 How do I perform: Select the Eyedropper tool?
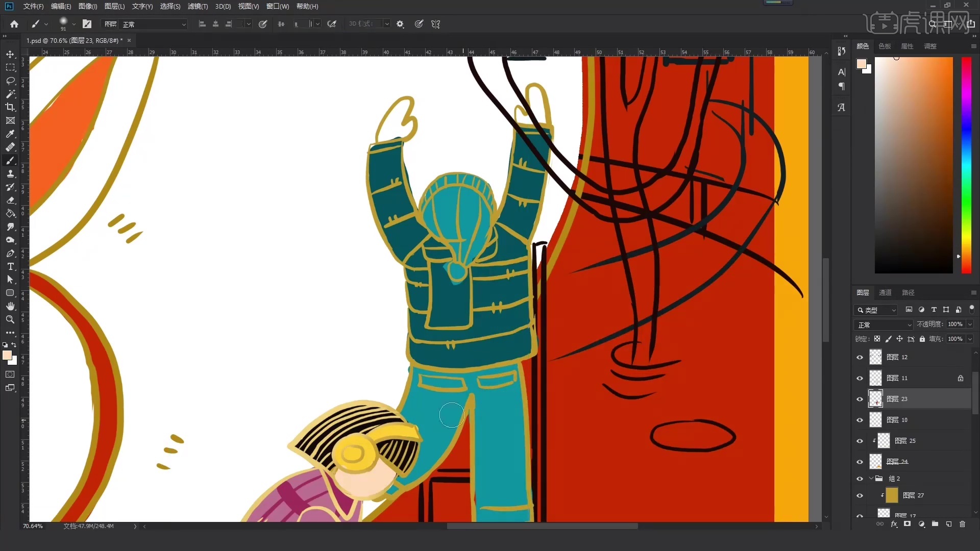10,134
